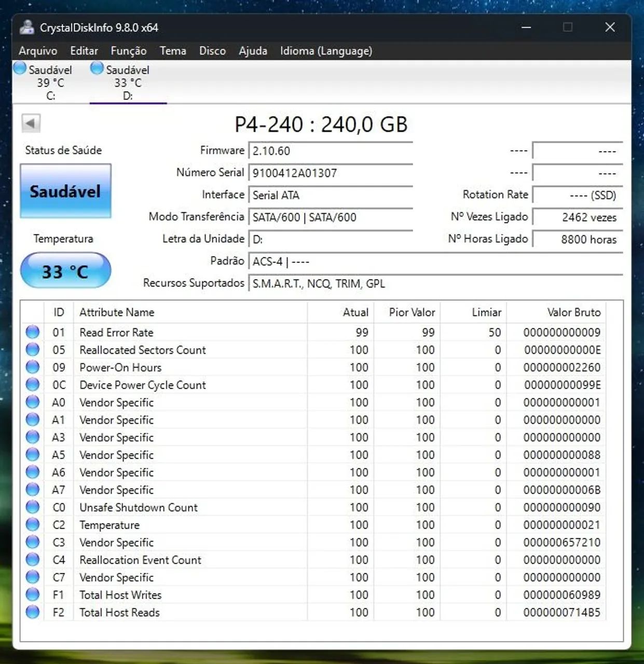The width and height of the screenshot is (644, 664).
Task: Click the Padrão field showing ACS-4
Action: click(435, 261)
